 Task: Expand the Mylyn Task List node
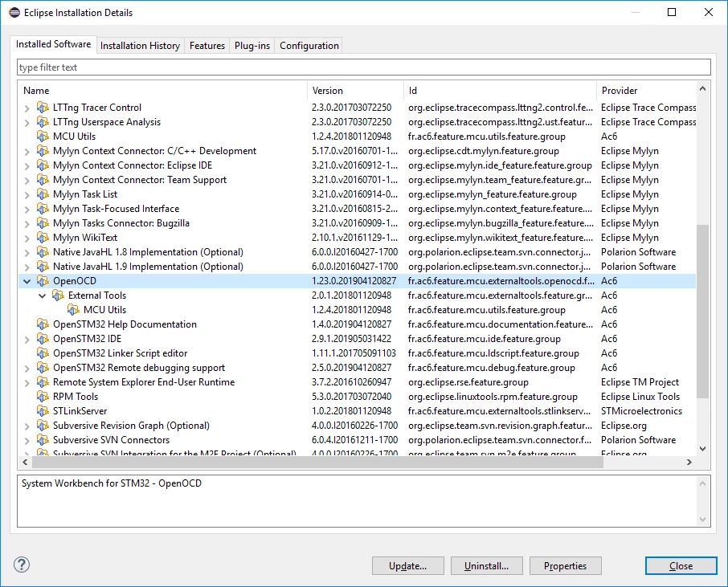(x=27, y=195)
